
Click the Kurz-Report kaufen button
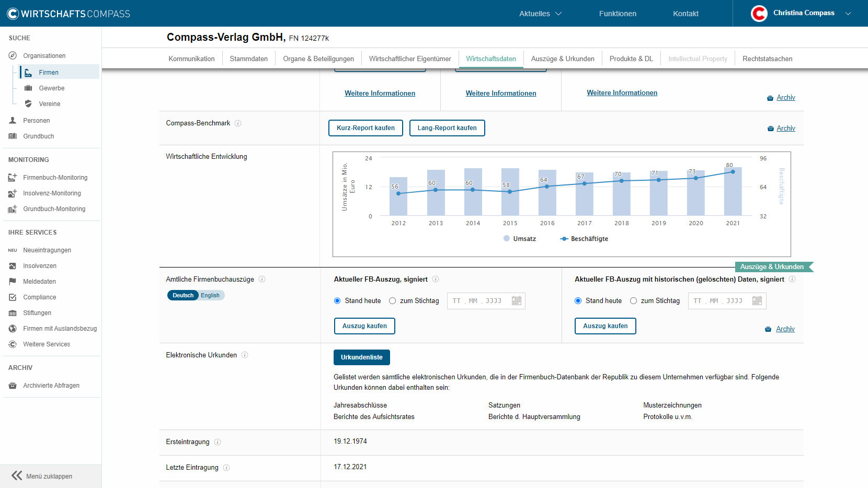pyautogui.click(x=366, y=128)
